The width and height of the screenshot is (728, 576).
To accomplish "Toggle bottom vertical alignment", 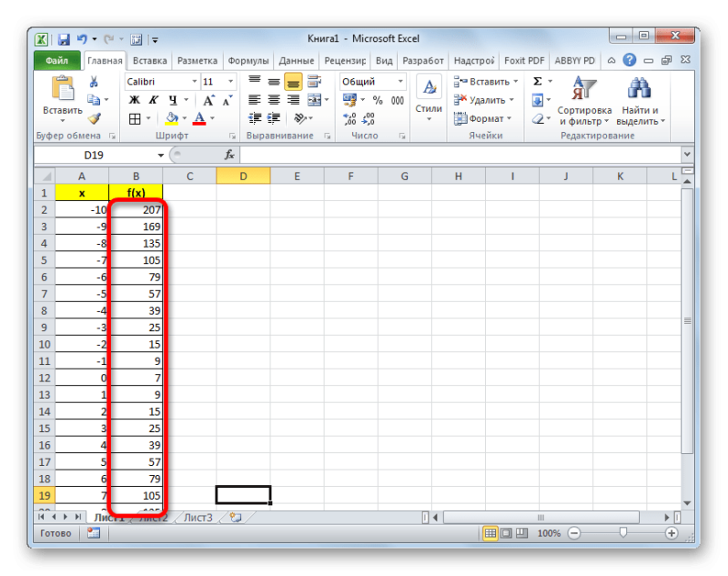I will pos(293,82).
